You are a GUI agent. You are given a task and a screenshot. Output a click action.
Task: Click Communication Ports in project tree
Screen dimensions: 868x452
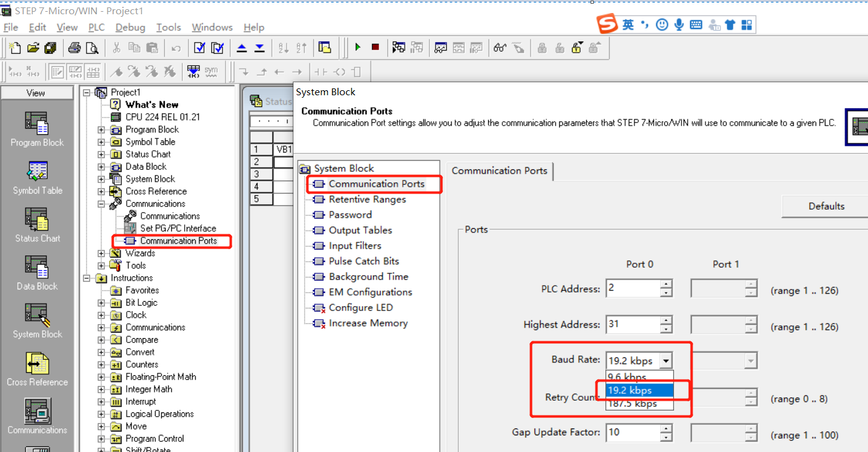(x=178, y=241)
